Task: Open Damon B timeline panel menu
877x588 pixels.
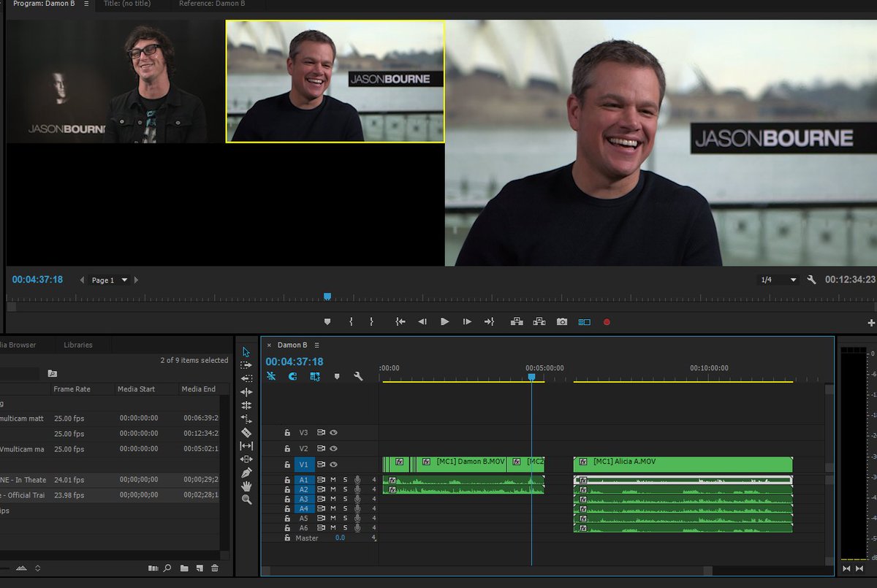Action: [317, 345]
